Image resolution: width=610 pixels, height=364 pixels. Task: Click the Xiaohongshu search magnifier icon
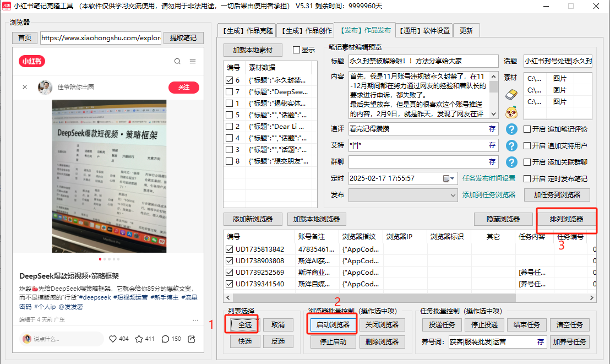coord(177,61)
